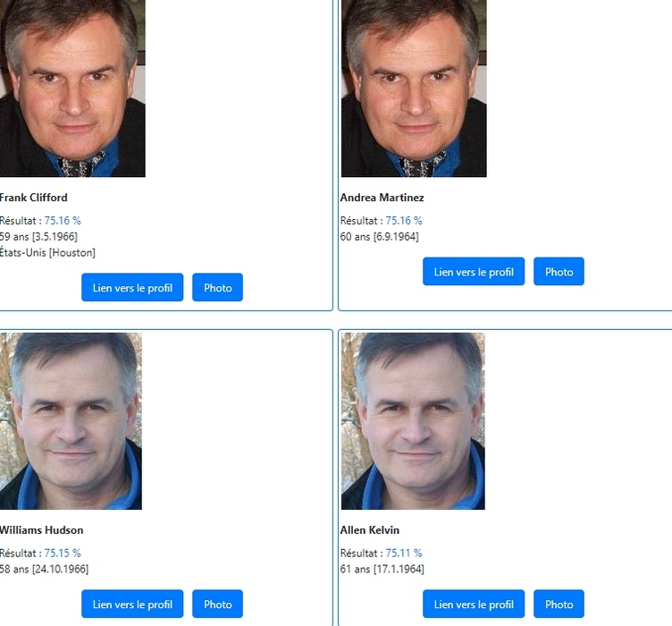
Task: Click Photo button under Andrea Martinez
Action: tap(559, 271)
